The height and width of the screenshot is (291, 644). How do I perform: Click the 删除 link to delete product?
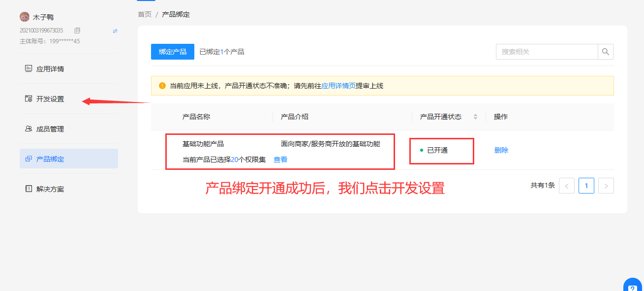point(501,150)
